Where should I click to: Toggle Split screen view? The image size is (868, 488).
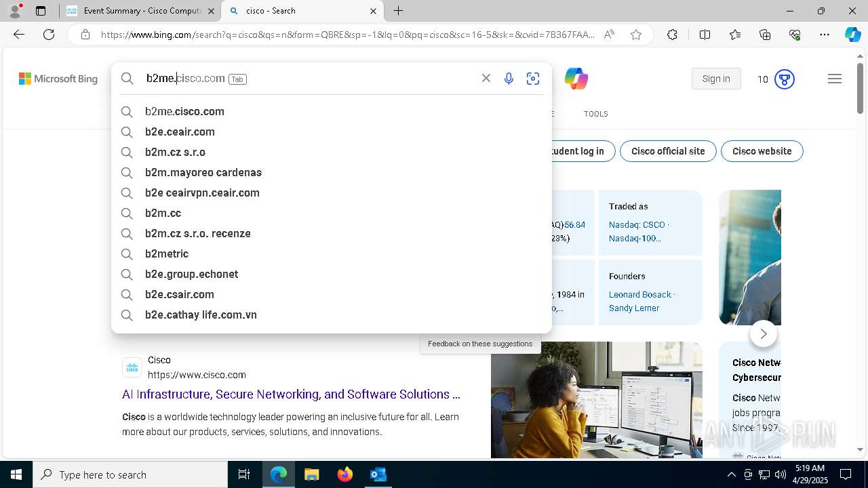tap(705, 35)
